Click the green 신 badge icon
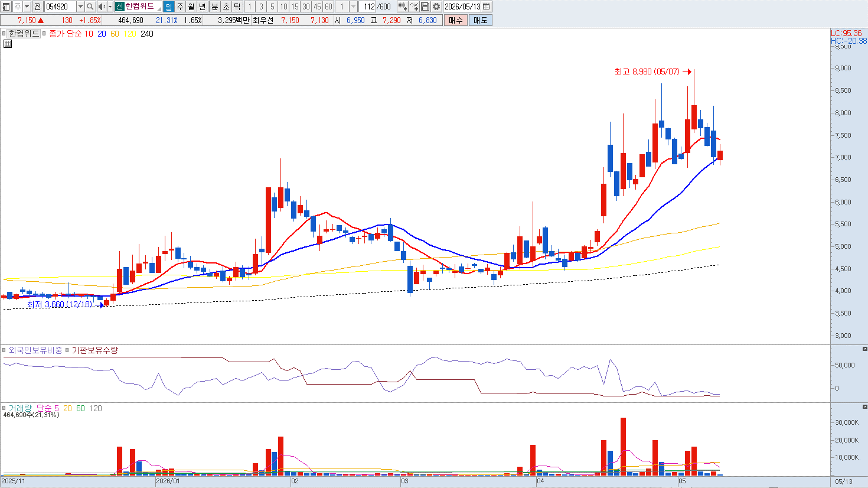868x488 pixels. [119, 6]
